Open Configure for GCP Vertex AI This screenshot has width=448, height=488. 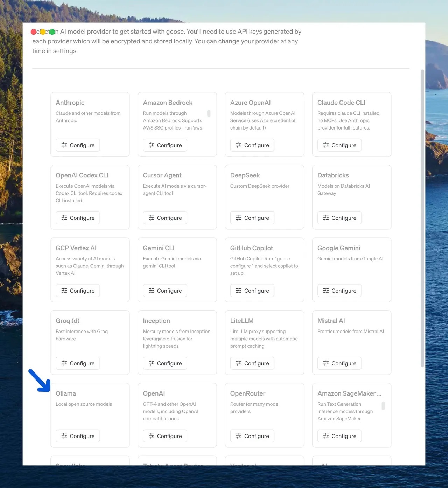pos(78,291)
